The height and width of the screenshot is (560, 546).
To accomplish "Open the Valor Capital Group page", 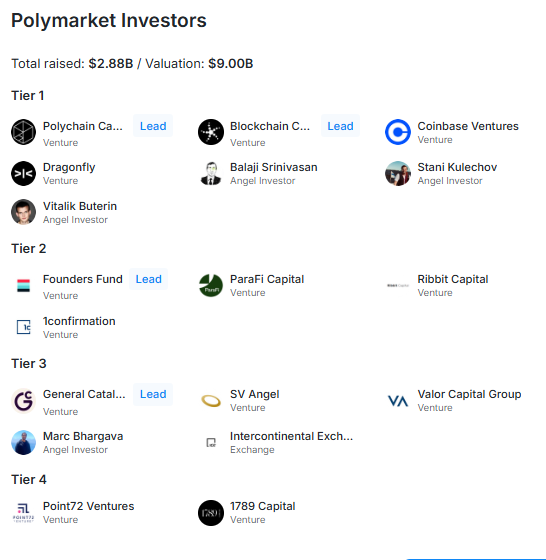I will [469, 394].
